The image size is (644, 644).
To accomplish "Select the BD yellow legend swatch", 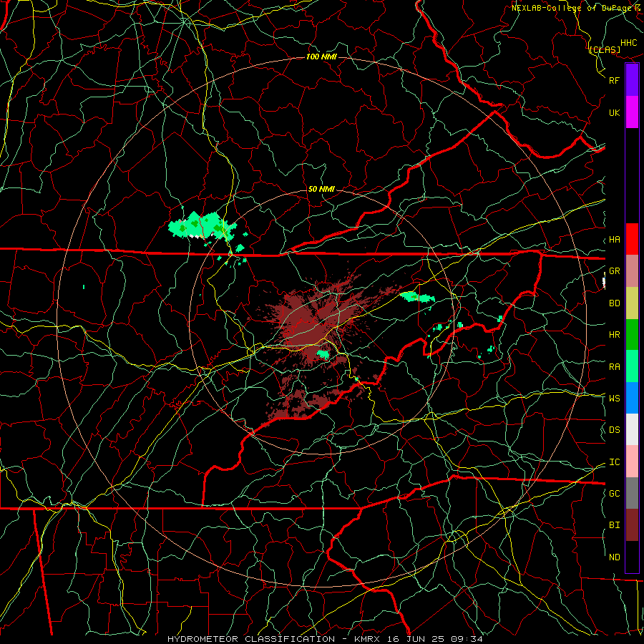I will (632, 303).
